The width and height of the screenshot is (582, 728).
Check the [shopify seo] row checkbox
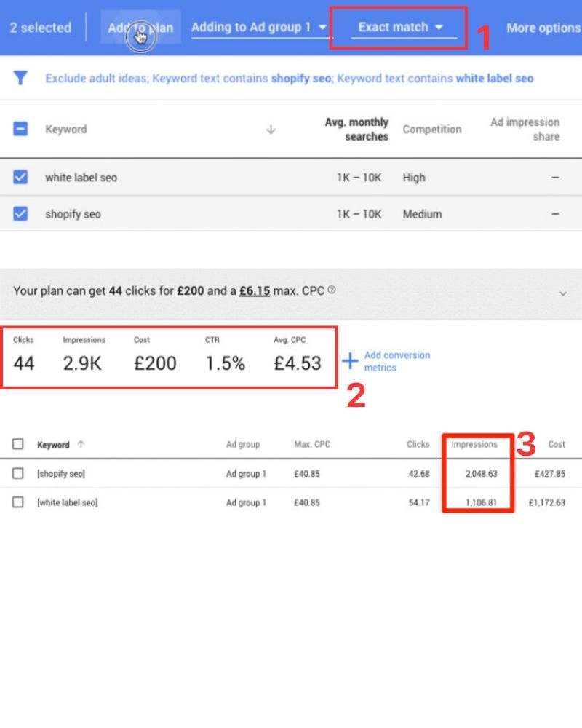click(18, 474)
